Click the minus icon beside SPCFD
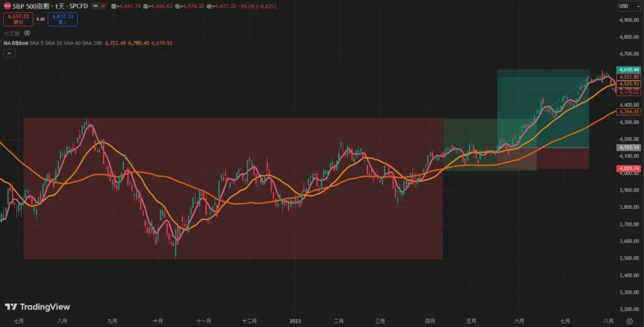The height and width of the screenshot is (327, 644). 96,6
